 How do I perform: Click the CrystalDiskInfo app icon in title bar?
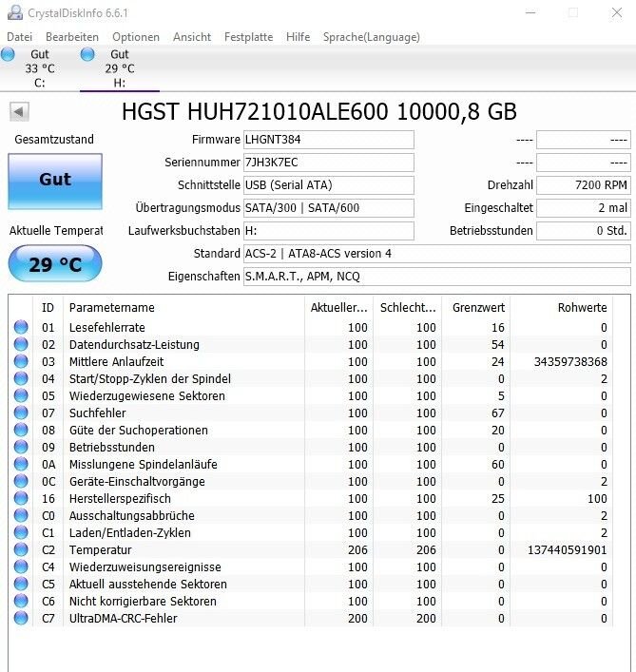point(15,13)
